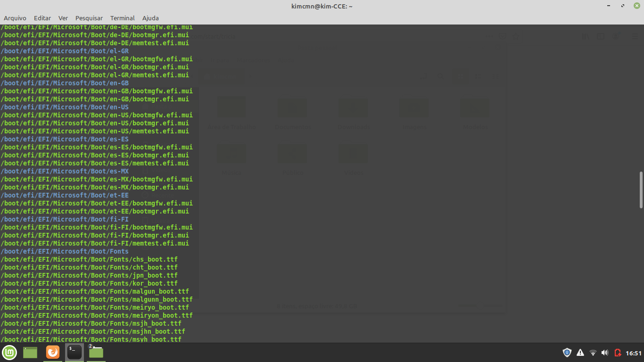Open the grouped file manager windows
Viewport: 644px width, 362px height.
(96, 352)
